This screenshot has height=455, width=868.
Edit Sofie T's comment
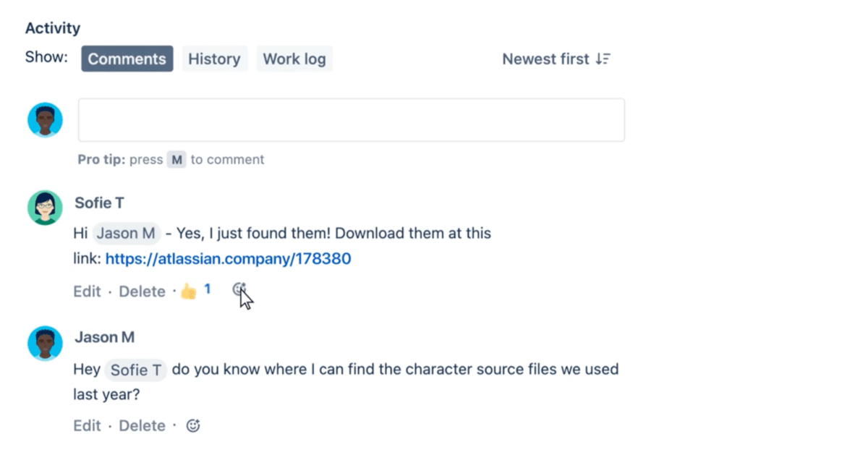[x=87, y=291]
